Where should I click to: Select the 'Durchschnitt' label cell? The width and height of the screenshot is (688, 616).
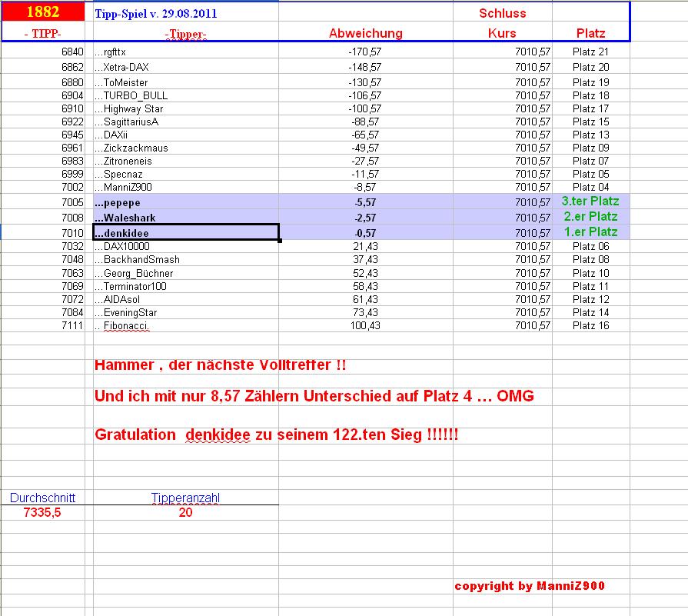click(x=42, y=498)
